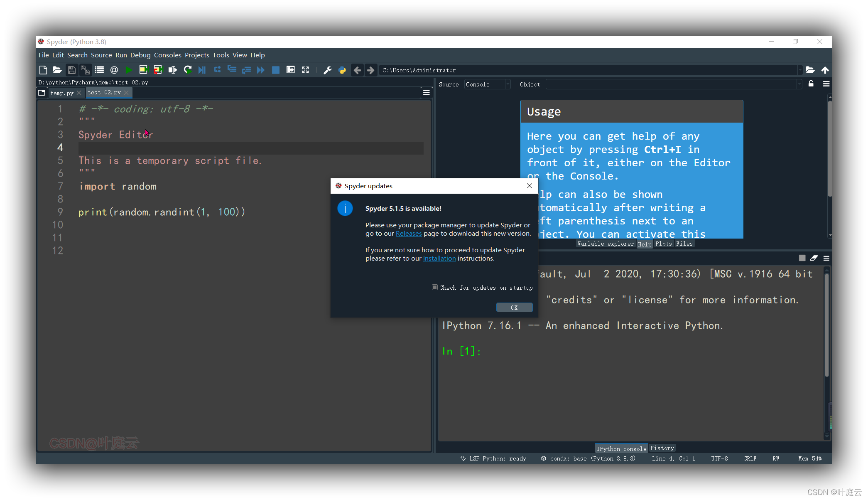Open the PYTHONPATH manager
This screenshot has height=500, width=868.
coord(342,70)
